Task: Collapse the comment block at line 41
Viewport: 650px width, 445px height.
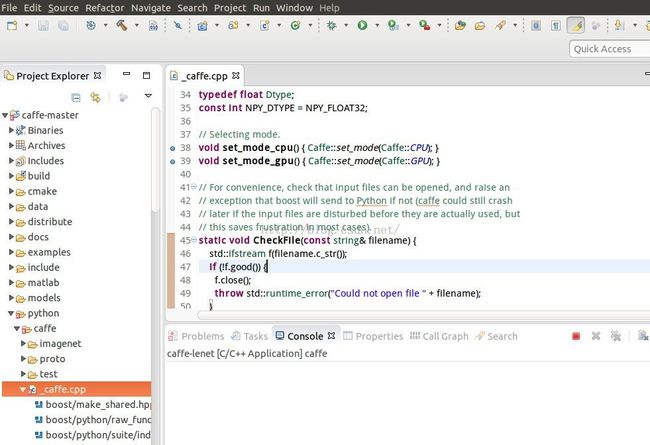Action: (x=193, y=187)
